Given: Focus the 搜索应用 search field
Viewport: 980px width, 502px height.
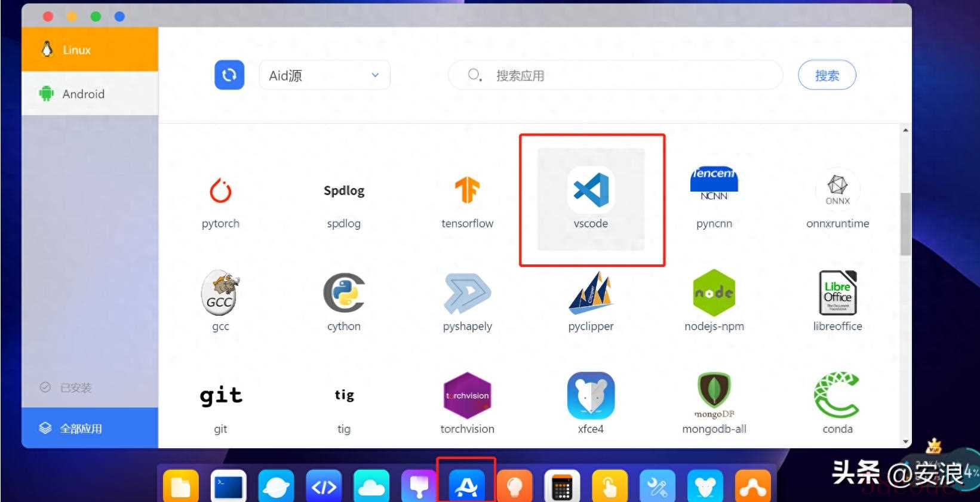Looking at the screenshot, I should pos(615,75).
